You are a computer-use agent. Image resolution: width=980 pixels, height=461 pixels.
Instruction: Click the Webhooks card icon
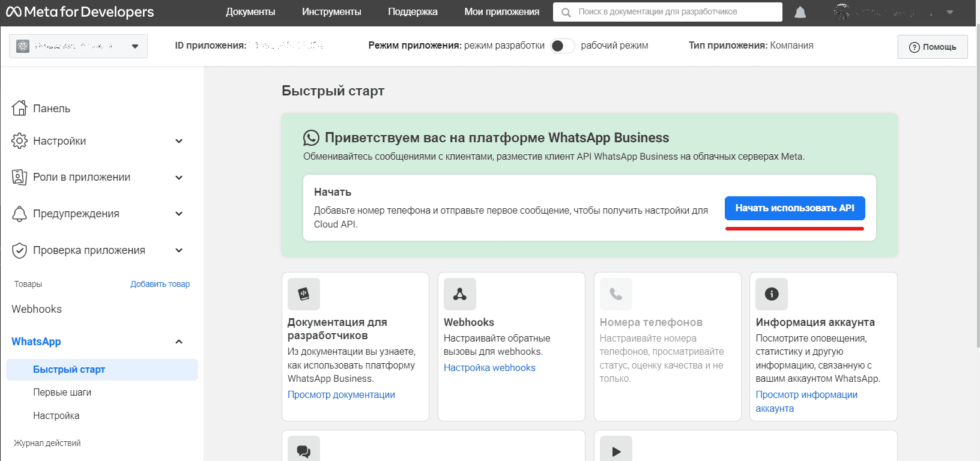(460, 294)
